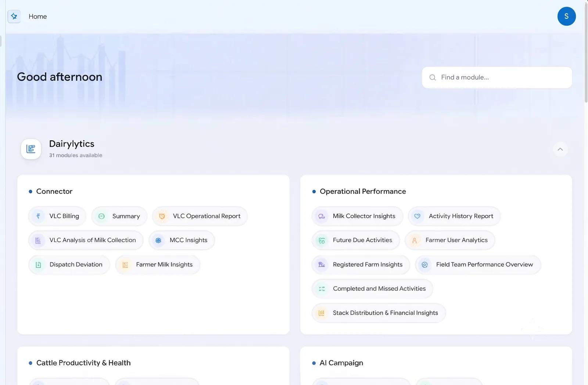Click the orange VLC Operational Report icon
Image resolution: width=588 pixels, height=385 pixels.
coord(162,216)
